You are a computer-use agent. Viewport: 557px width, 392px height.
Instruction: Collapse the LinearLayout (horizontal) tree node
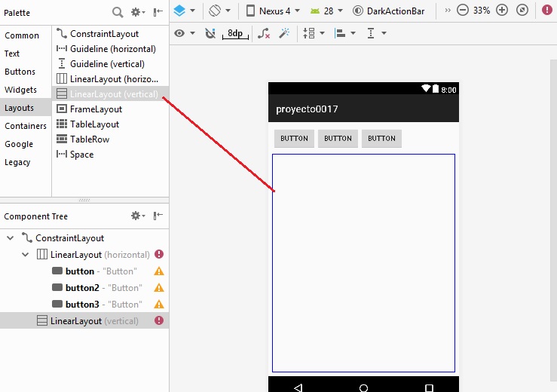coord(25,255)
